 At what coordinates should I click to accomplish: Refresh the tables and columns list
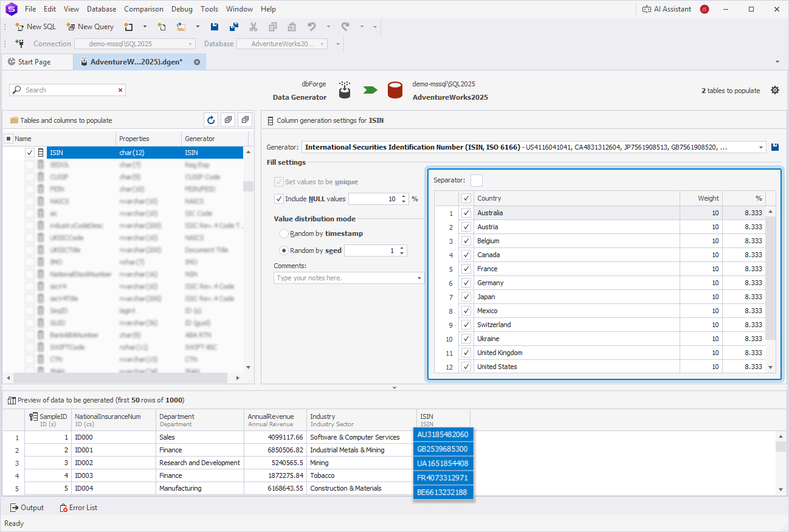click(211, 120)
